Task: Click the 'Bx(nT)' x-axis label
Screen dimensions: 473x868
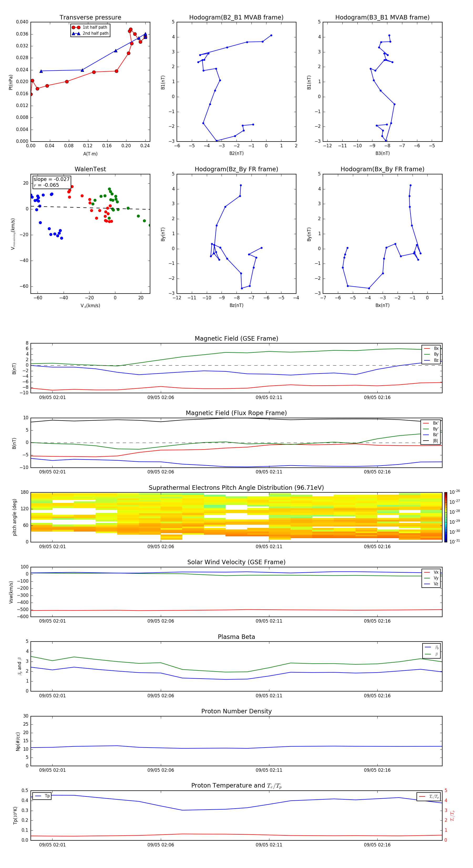Action: [382, 305]
